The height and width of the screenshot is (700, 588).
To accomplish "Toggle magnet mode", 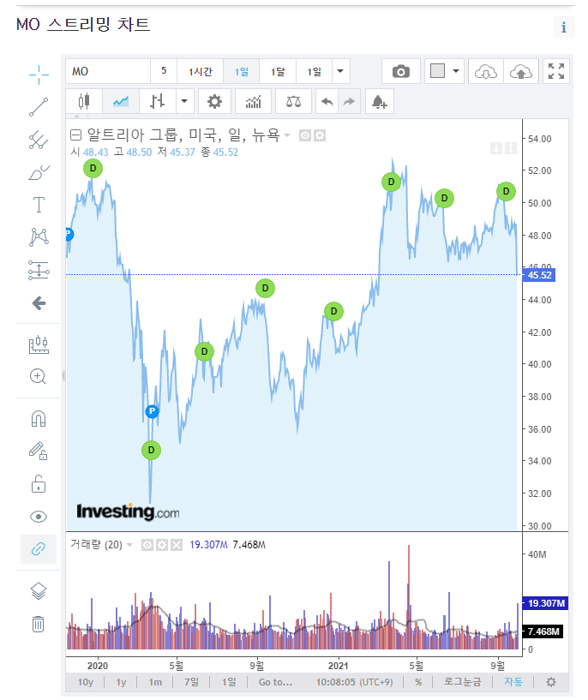I will (39, 419).
